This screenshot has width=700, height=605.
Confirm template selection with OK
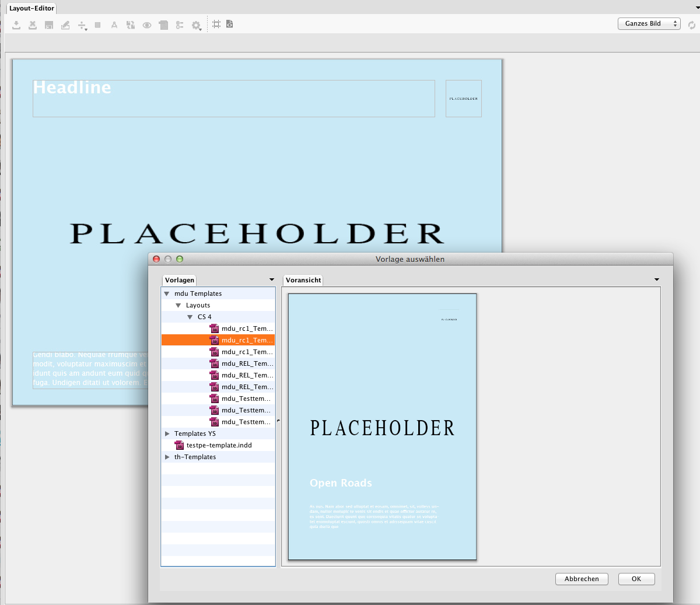tap(636, 579)
